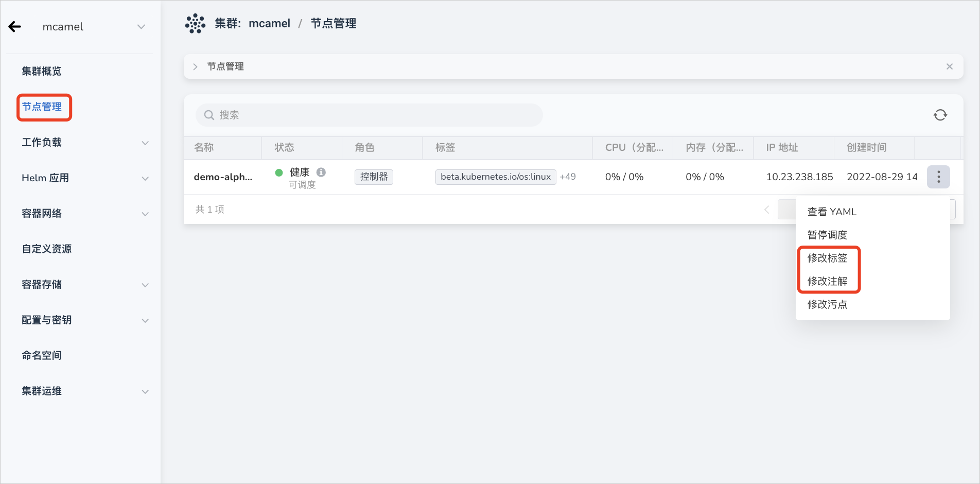Expand the 容器存储 sidebar section

(x=145, y=285)
